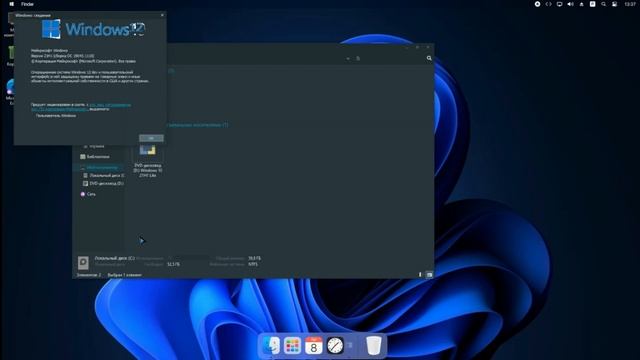This screenshot has height=360, width=640.
Task: Open the Trash in the dock
Action: (373, 346)
